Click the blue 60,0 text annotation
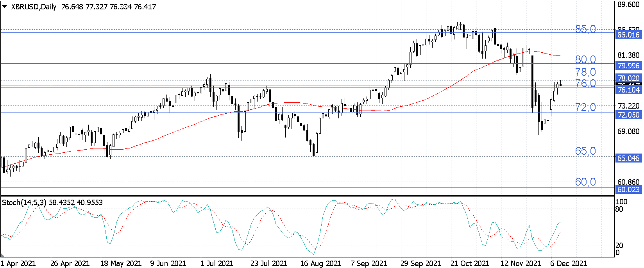 click(585, 182)
